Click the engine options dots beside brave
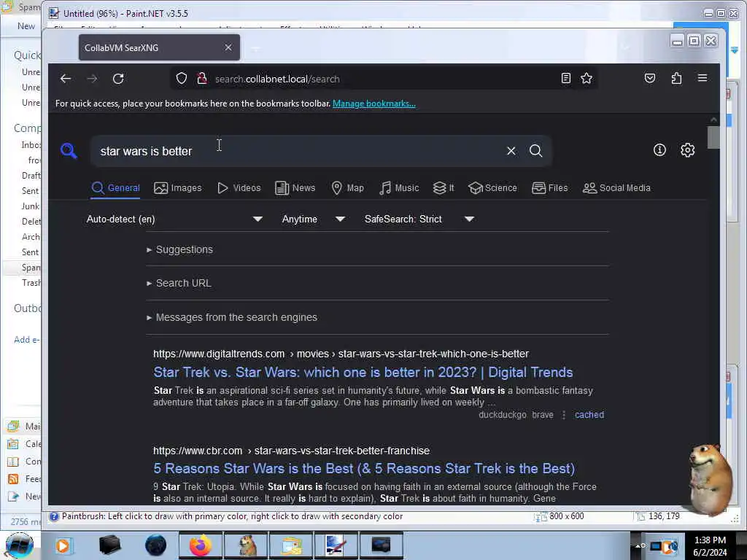 pos(564,415)
